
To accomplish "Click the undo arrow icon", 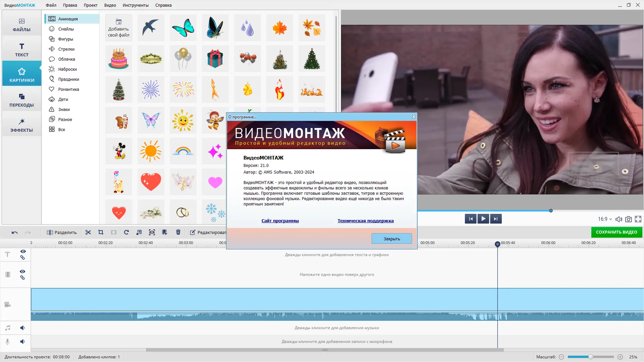I will [14, 232].
